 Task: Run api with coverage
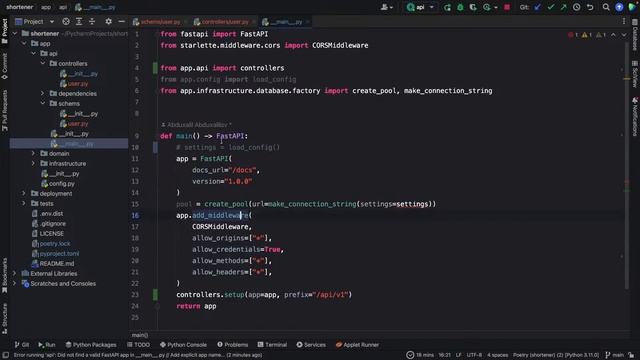coord(473,7)
